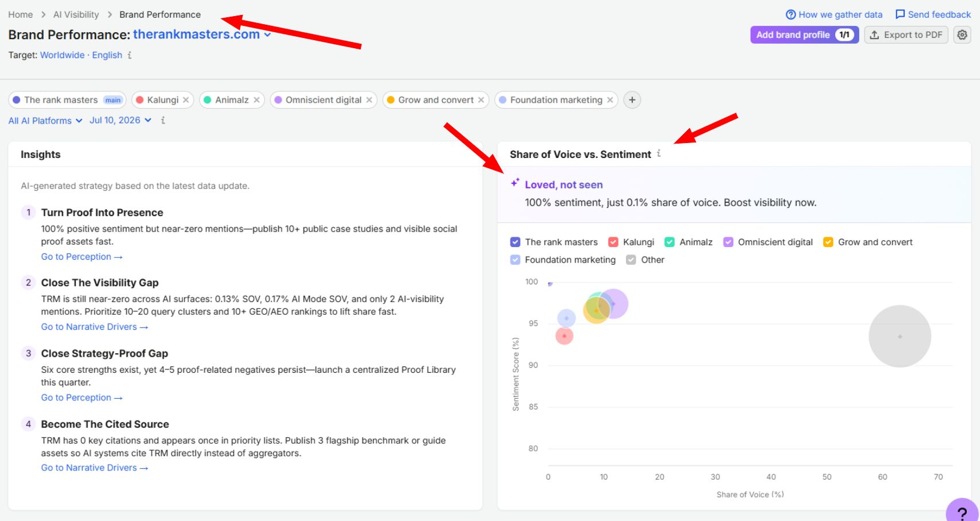The width and height of the screenshot is (980, 521).
Task: Add a competitor with plus icon
Action: (632, 100)
